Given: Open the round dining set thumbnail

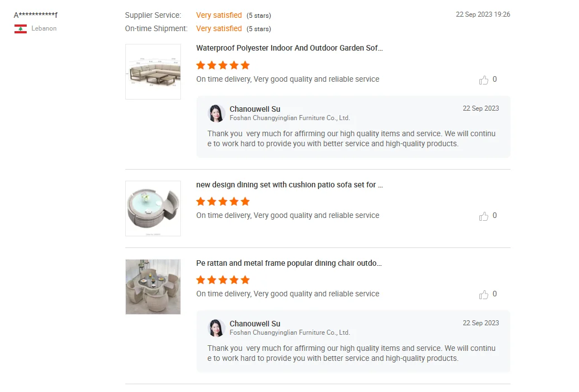Looking at the screenshot, I should coord(153,209).
